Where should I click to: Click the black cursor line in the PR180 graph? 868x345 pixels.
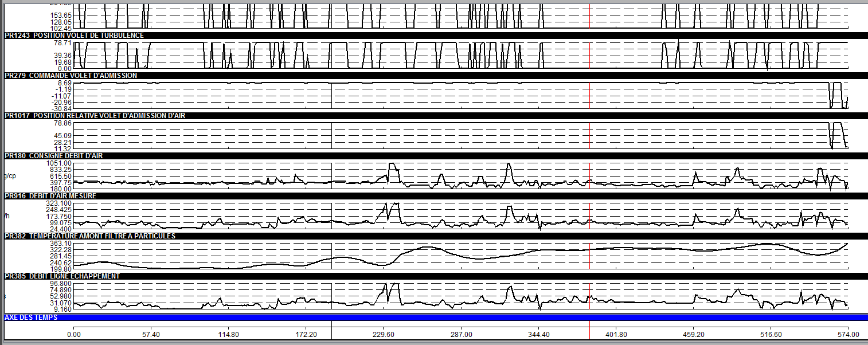332,175
